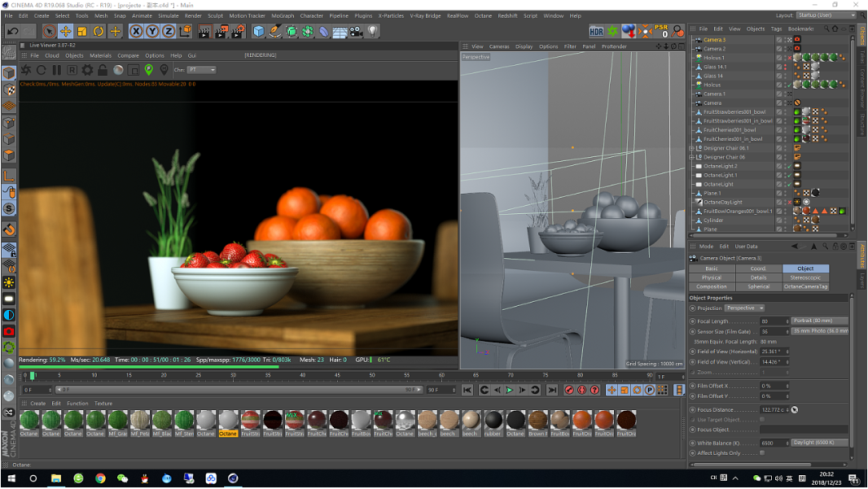This screenshot has width=868, height=489.
Task: Click the Focus Distance picker icon
Action: [795, 410]
